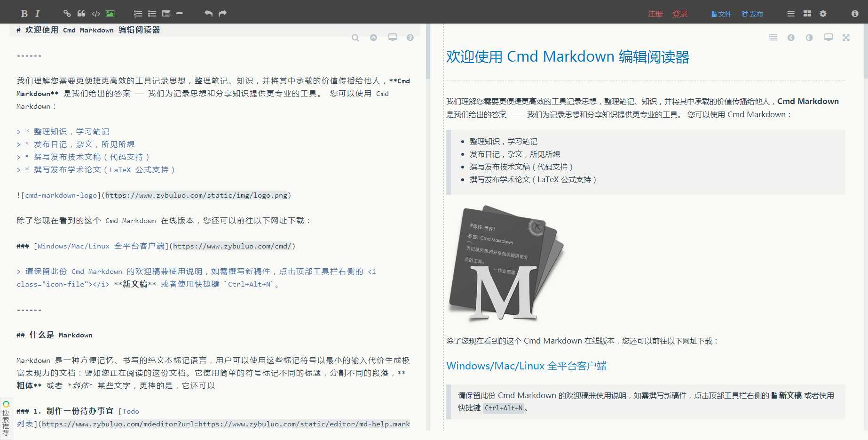This screenshot has width=868, height=440.
Task: Click the editor line '> * 发布日记，杂文，所见所想'
Action: (76, 144)
